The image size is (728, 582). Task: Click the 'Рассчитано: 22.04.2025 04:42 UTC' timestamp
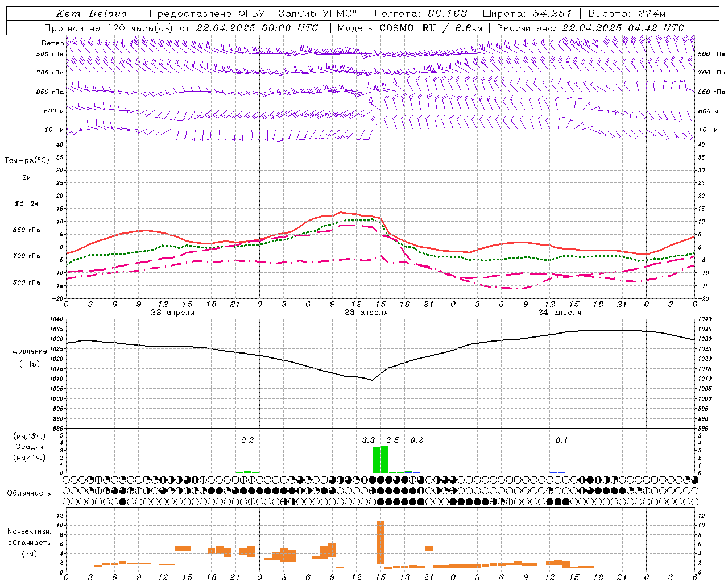(x=590, y=28)
